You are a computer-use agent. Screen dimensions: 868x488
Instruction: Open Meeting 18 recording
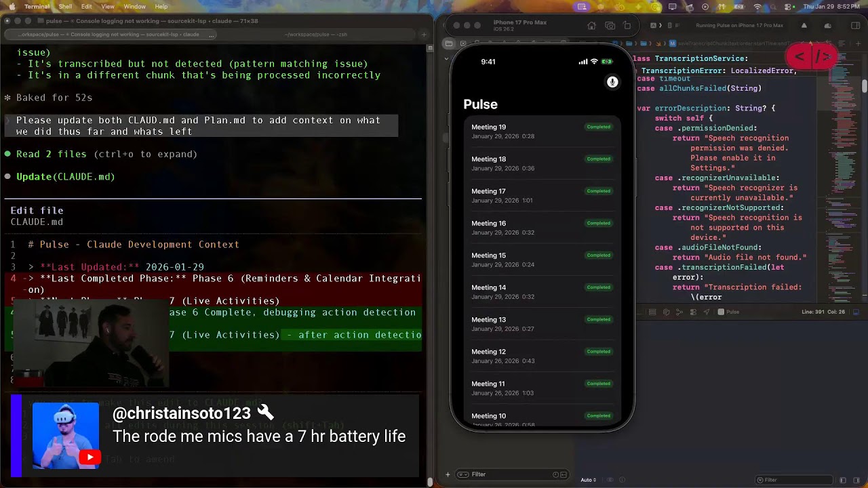541,163
